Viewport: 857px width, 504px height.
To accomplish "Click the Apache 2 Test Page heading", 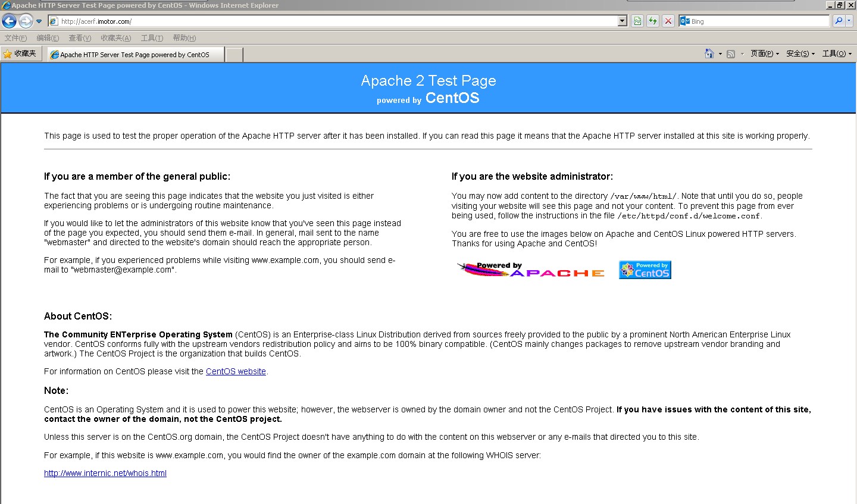I will click(428, 80).
